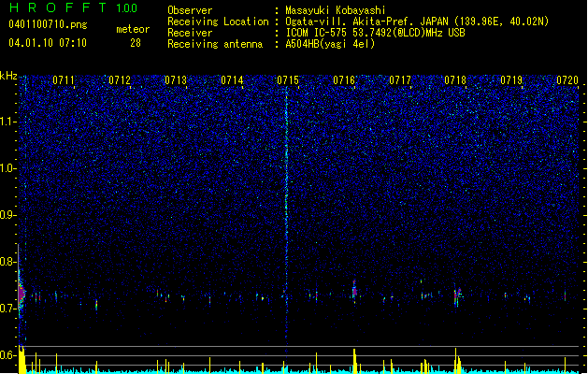Click the A504HB(yagi 4el) antenna value

point(330,44)
